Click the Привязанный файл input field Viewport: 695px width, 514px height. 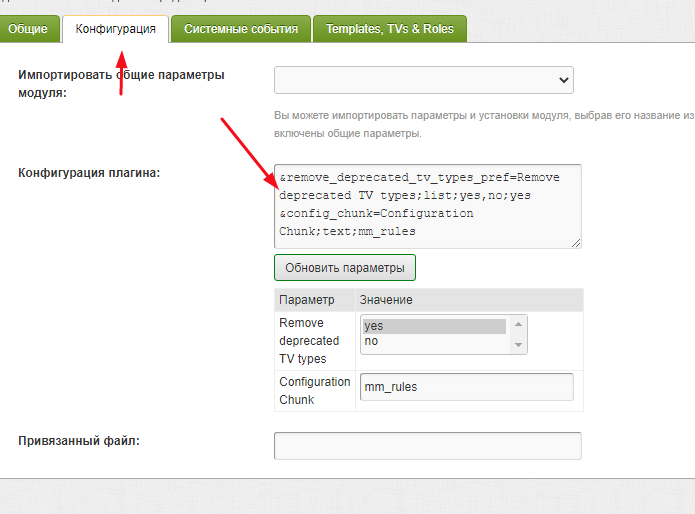coord(428,446)
